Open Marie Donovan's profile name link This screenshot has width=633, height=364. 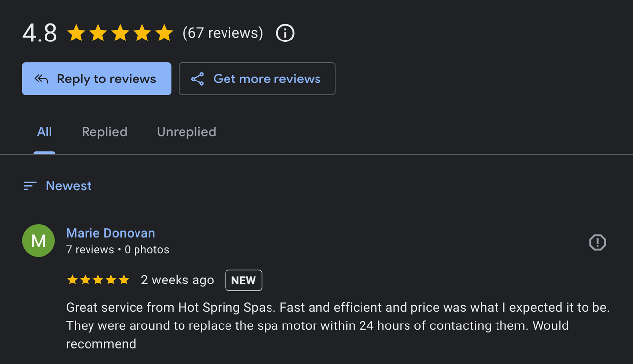click(x=111, y=233)
